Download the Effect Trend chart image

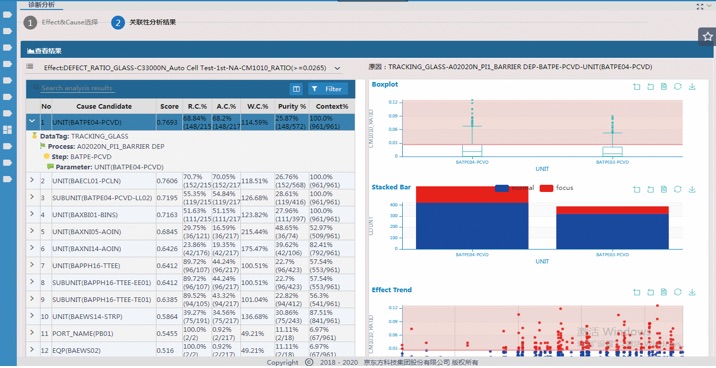click(692, 292)
